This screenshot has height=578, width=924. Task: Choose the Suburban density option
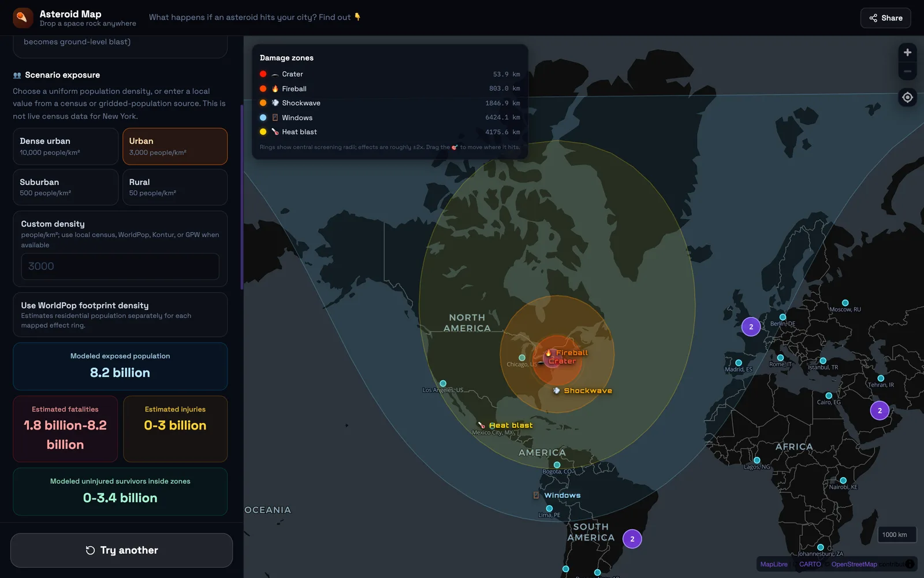(x=65, y=187)
